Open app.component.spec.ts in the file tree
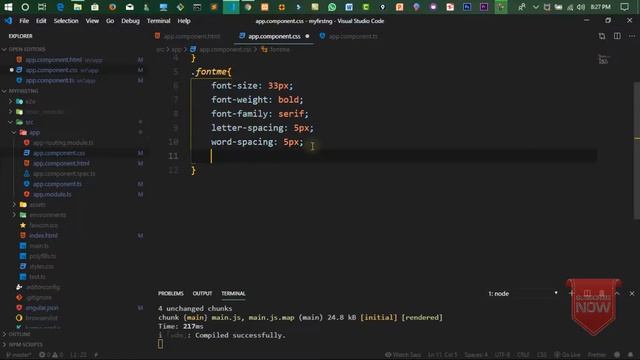640x360 pixels. pos(64,173)
